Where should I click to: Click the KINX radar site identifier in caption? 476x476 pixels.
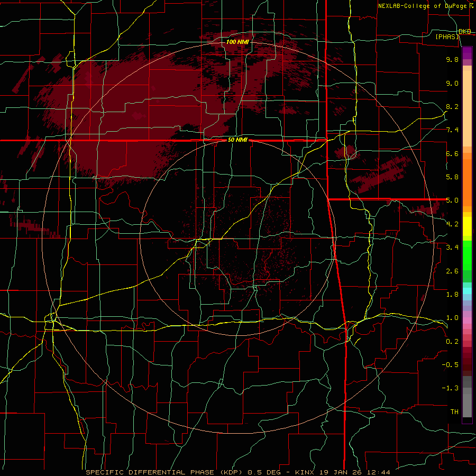tap(305, 472)
